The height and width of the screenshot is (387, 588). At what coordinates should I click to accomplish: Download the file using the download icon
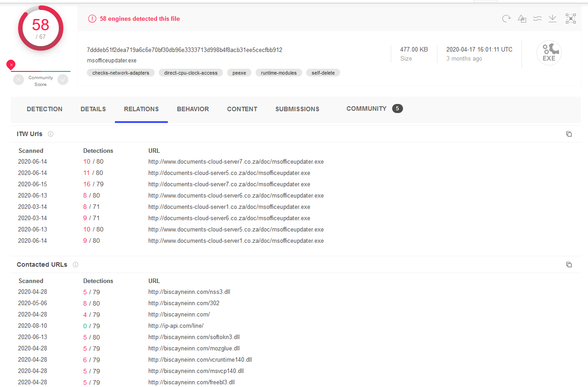(x=552, y=19)
